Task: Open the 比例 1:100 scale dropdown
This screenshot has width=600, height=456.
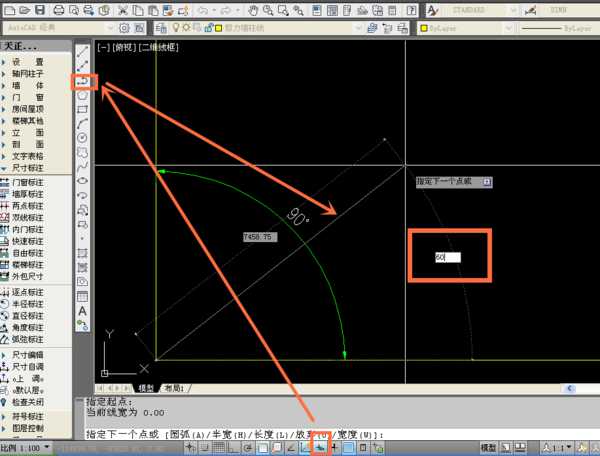Action: pyautogui.click(x=47, y=447)
